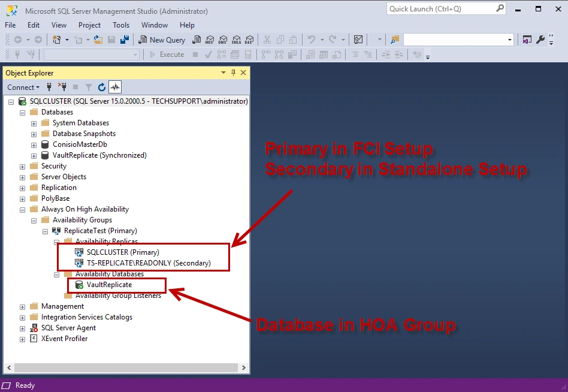
Task: Open the find combo box dropdown in toolbar
Action: [510, 40]
